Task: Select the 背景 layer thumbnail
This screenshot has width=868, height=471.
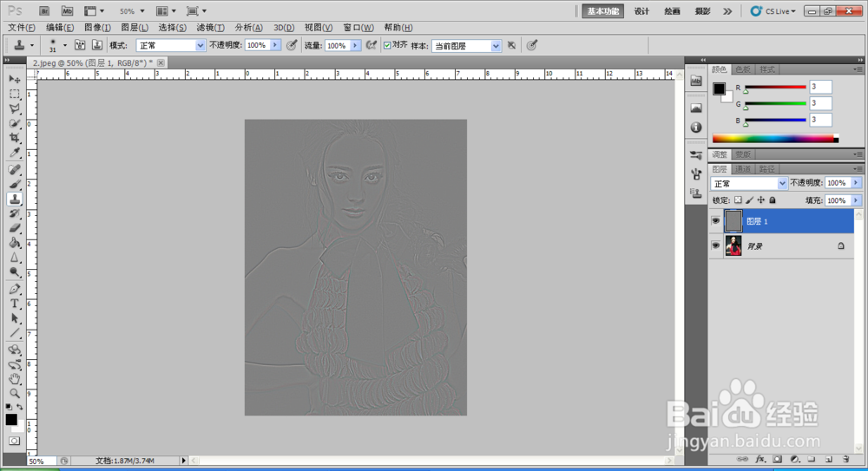Action: [x=733, y=245]
